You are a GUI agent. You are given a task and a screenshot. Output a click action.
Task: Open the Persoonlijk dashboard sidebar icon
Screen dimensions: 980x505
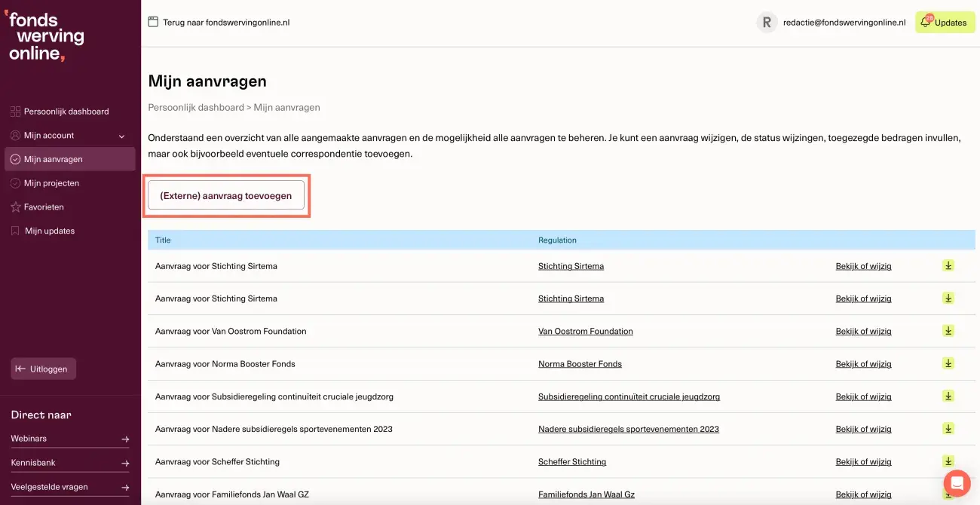click(x=14, y=111)
